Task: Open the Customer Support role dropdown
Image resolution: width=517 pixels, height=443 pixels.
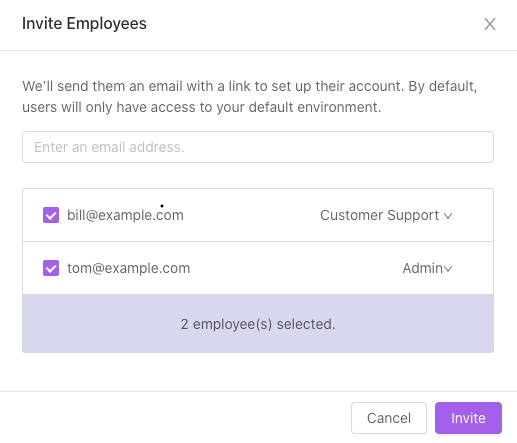Action: (x=386, y=215)
